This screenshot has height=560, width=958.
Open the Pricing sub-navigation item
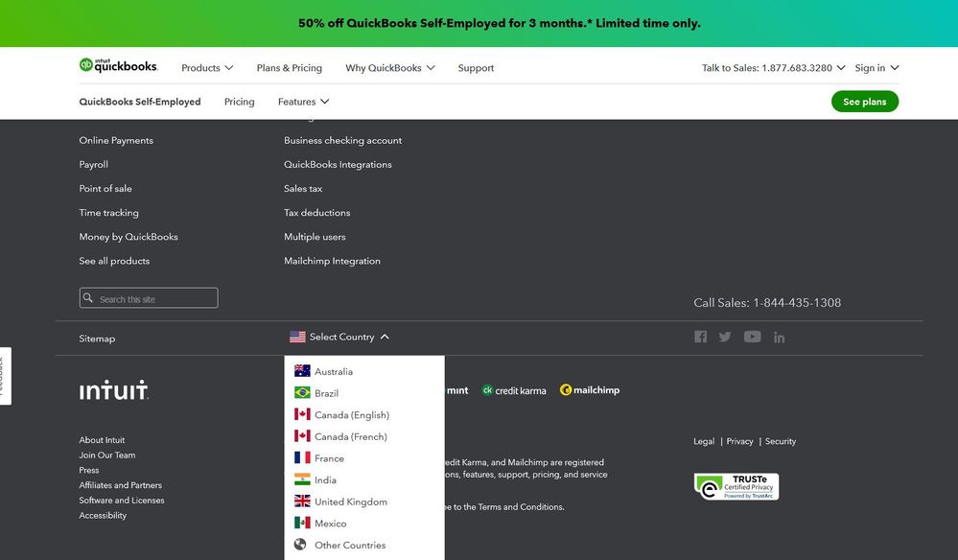(240, 102)
